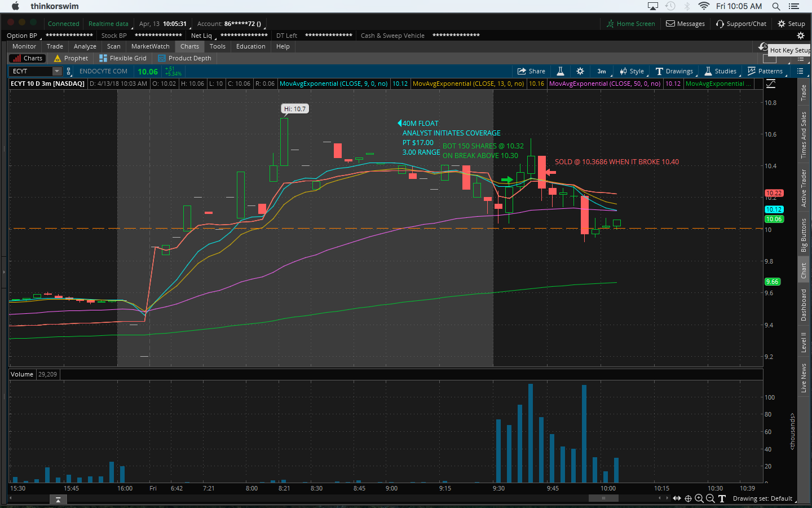Select the Chart side tab
812x508 pixels.
(x=804, y=271)
